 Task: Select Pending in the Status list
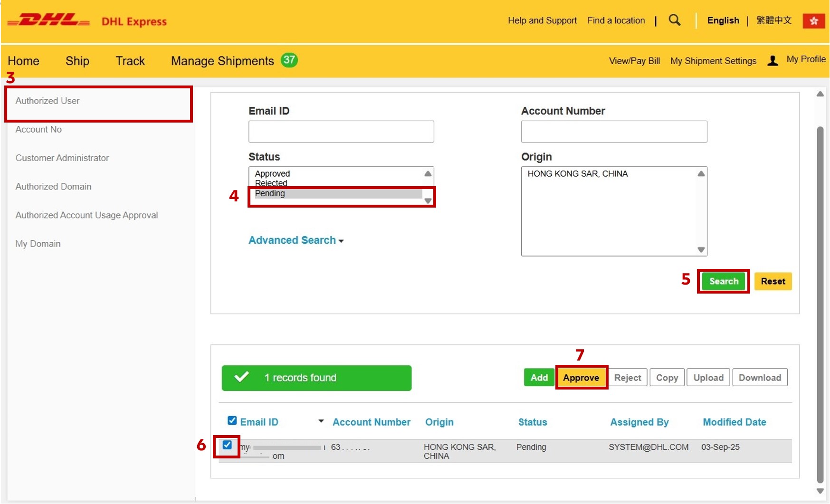pos(270,194)
